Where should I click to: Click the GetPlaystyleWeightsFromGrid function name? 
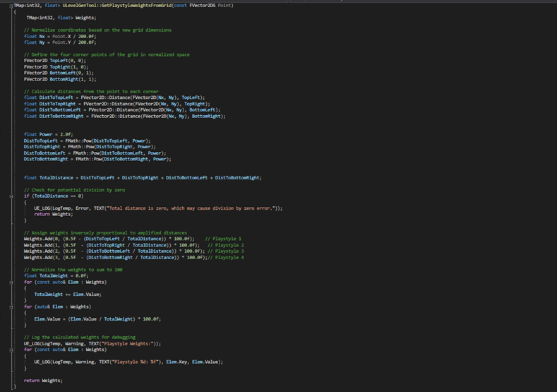tap(136, 5)
